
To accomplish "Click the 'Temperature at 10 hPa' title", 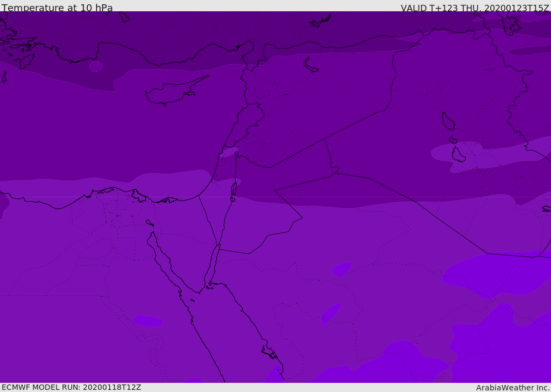I will (57, 8).
